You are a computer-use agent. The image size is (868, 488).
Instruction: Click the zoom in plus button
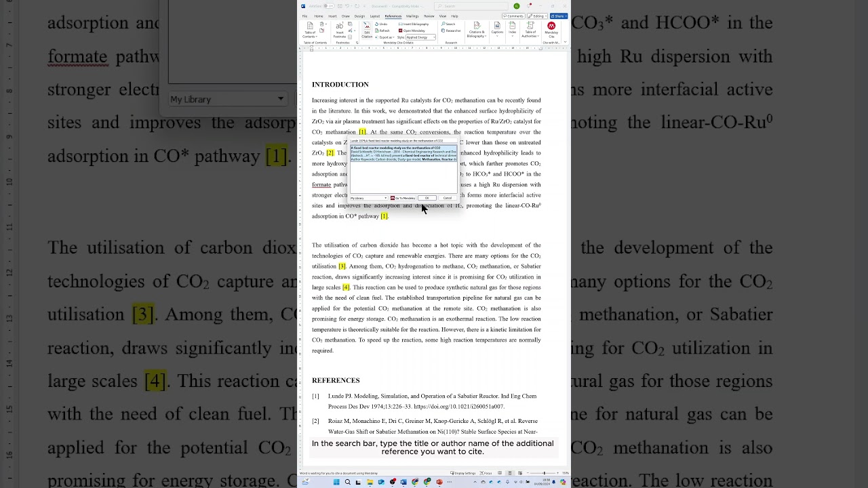click(x=557, y=473)
